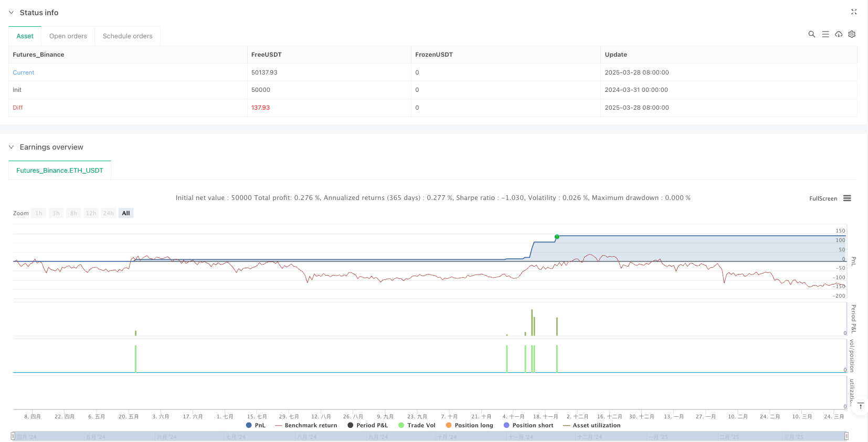Switch to the Open orders tab

pyautogui.click(x=68, y=36)
